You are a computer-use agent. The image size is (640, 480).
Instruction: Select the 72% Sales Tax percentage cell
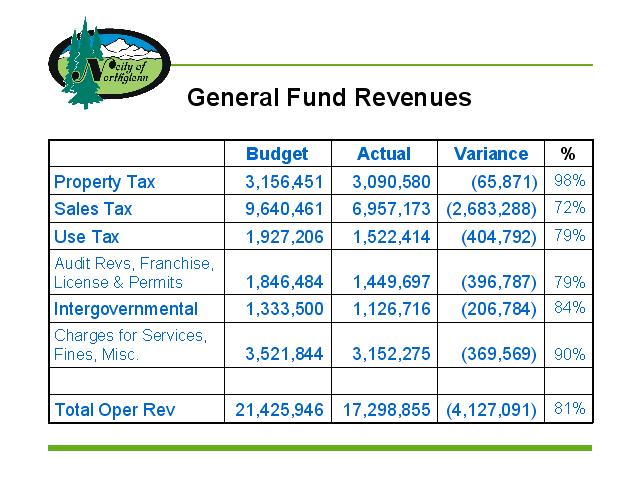tap(570, 209)
